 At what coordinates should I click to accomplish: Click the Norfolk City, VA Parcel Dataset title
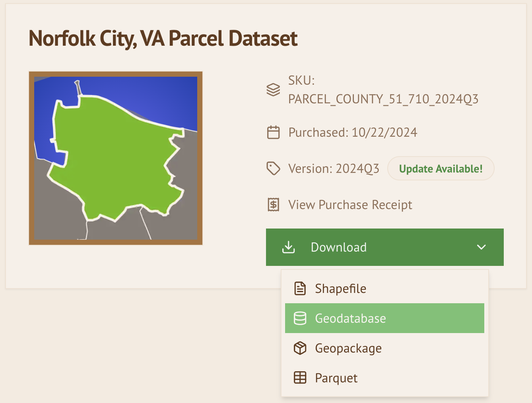coord(163,39)
